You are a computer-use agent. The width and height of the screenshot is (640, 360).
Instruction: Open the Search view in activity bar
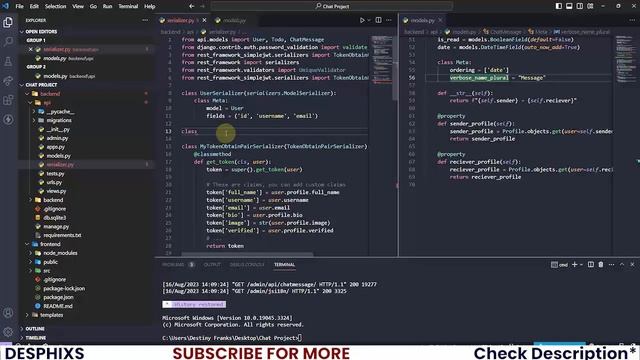[x=8, y=42]
